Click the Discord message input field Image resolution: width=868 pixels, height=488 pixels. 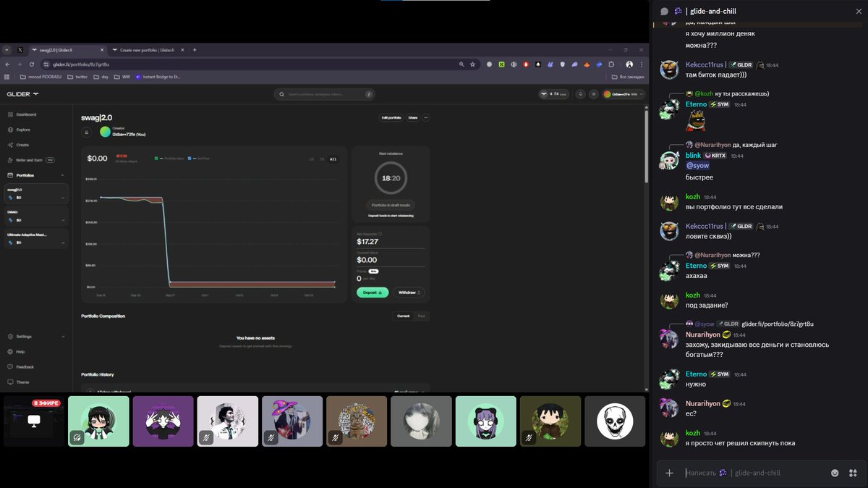752,473
